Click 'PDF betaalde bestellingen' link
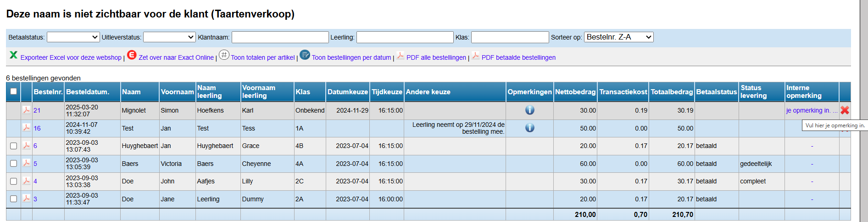Viewport: 868px width, 222px height. click(x=518, y=57)
